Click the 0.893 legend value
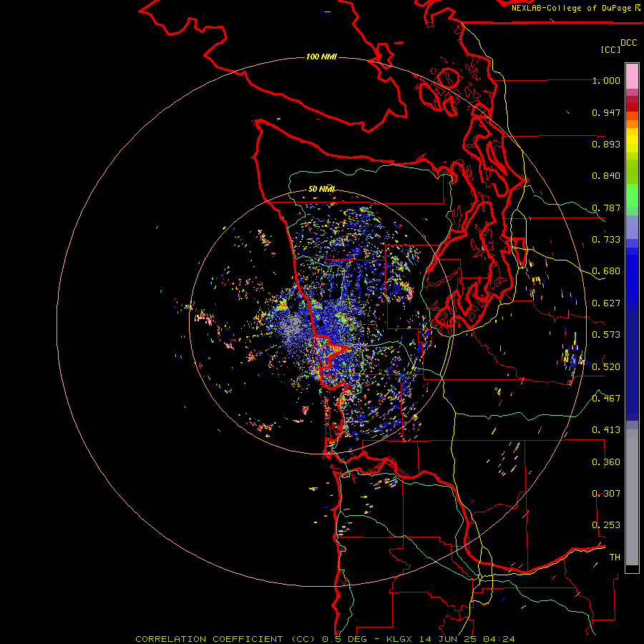Screen dimensions: 644x644 coord(606,144)
